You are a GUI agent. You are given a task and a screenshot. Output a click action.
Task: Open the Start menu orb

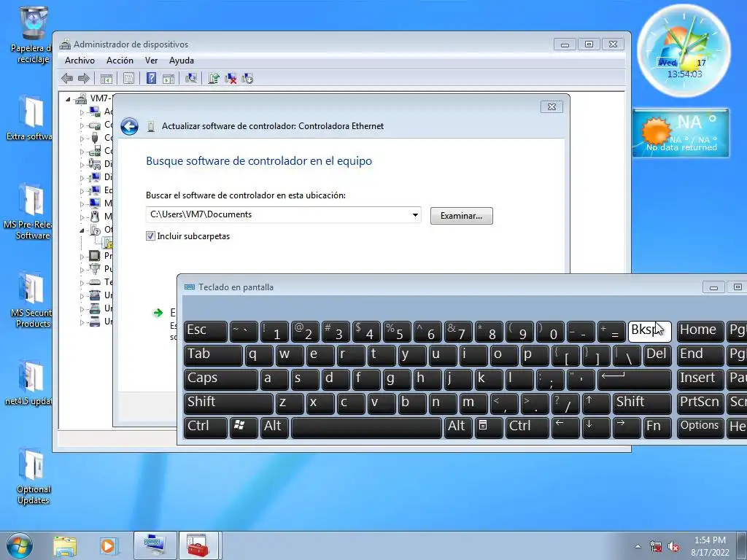[x=19, y=545]
